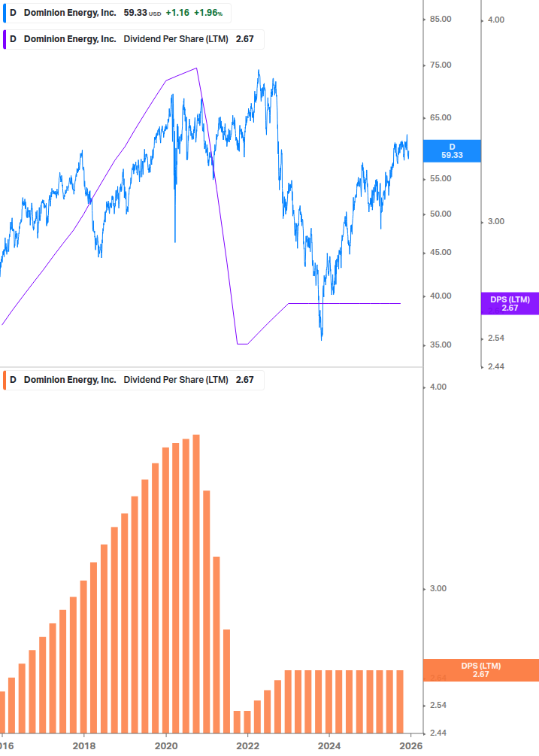539x756 pixels.
Task: Click the 2024 label on time axis
Action: coord(329,746)
